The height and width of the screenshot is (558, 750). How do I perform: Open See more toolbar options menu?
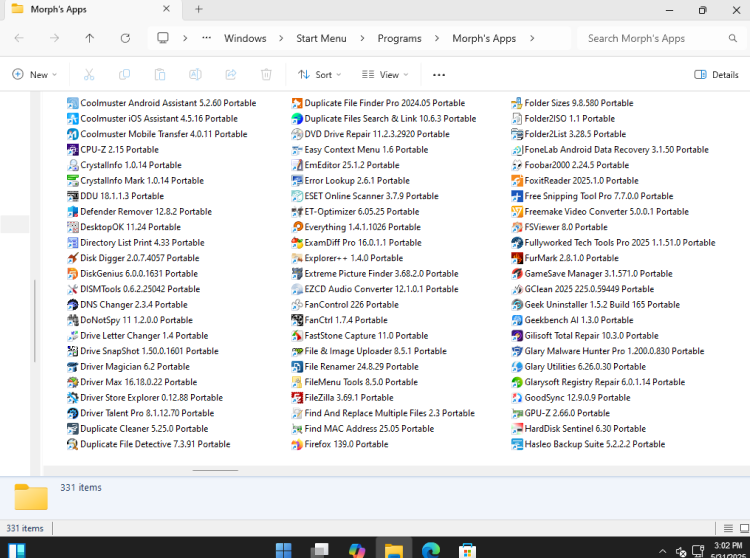(439, 75)
